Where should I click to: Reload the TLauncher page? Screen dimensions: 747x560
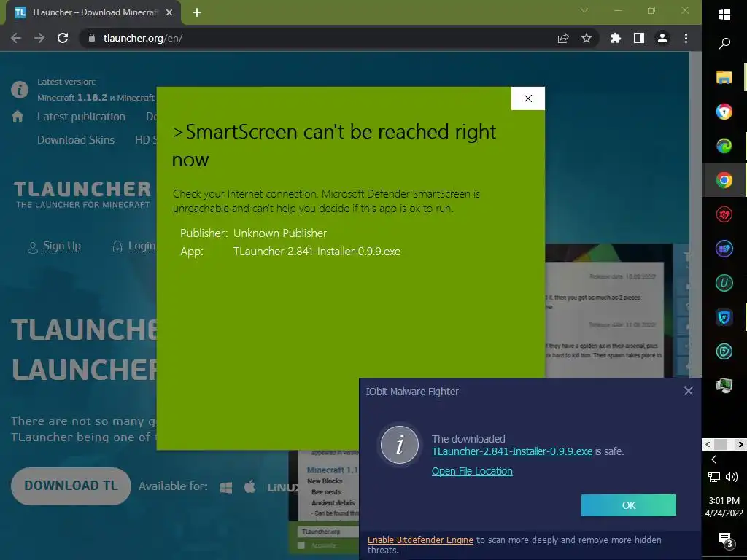click(63, 38)
